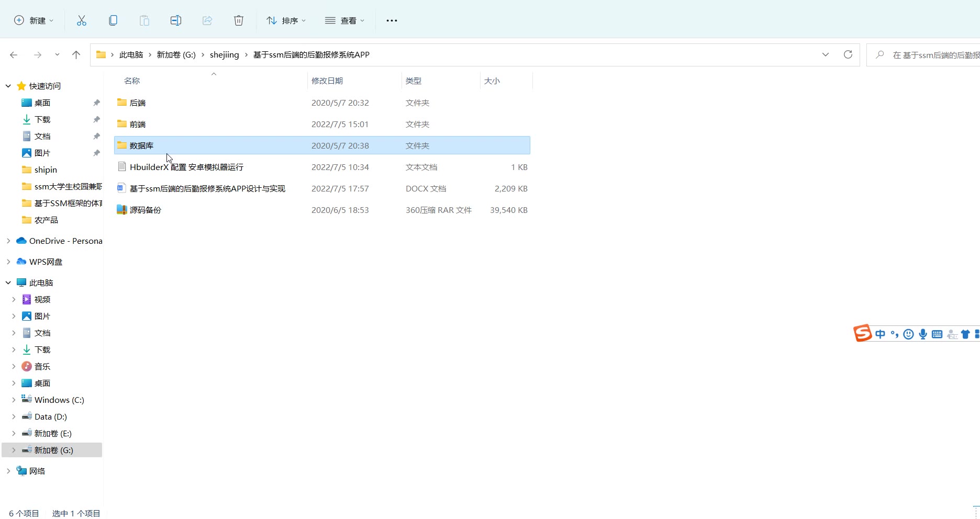
Task: Open the 新建 dropdown menu
Action: click(x=34, y=20)
